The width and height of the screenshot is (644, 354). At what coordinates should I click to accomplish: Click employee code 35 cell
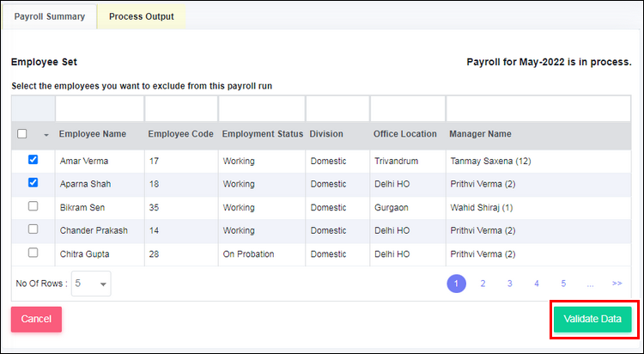coord(181,208)
